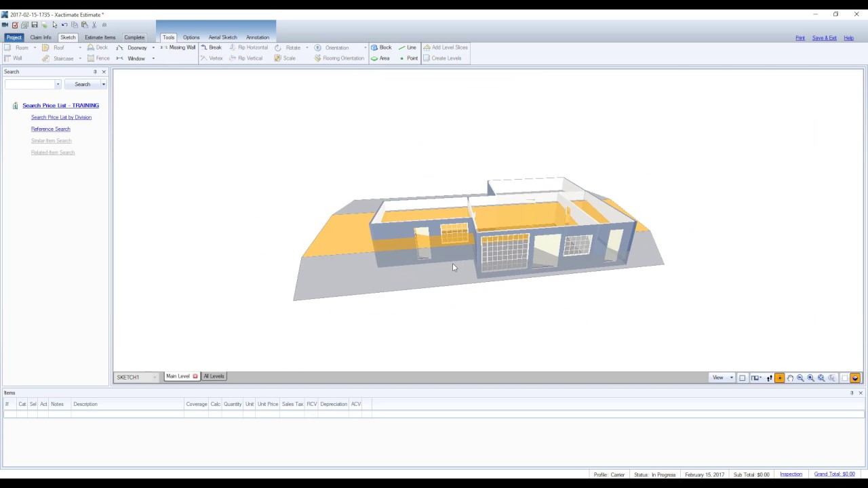The height and width of the screenshot is (488, 868).
Task: Open the search field dropdown arrow
Action: click(58, 84)
